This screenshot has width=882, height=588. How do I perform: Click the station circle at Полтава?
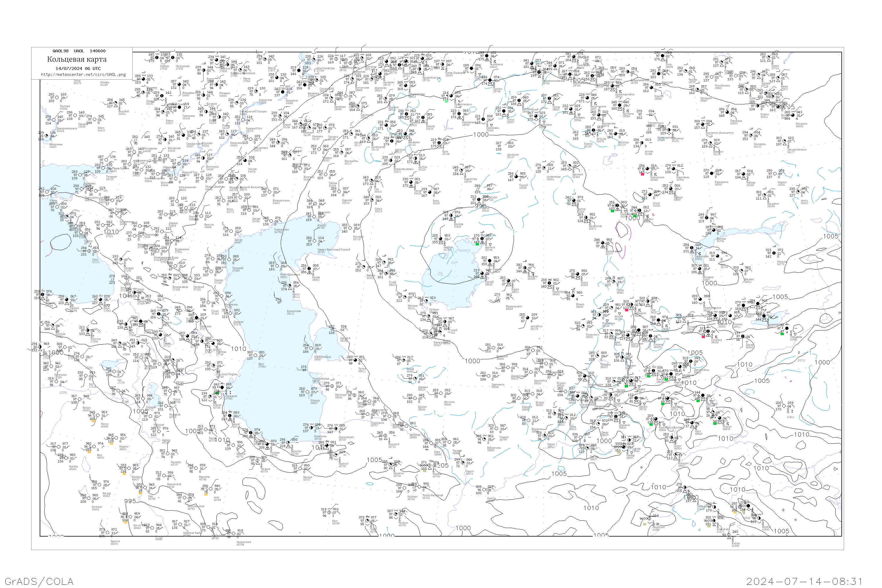[x=57, y=98]
